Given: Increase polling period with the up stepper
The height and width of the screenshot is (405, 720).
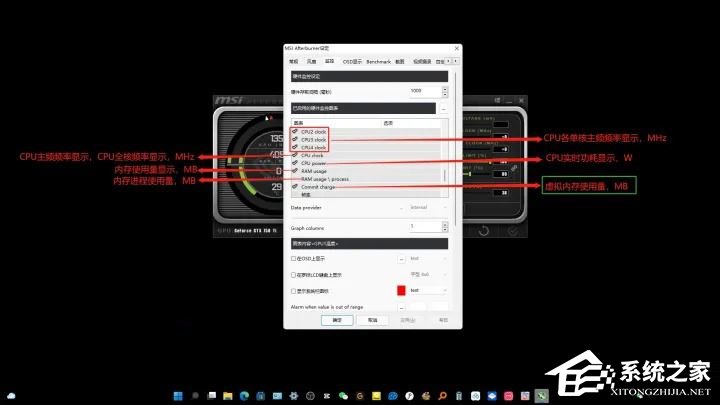Looking at the screenshot, I should point(445,89).
